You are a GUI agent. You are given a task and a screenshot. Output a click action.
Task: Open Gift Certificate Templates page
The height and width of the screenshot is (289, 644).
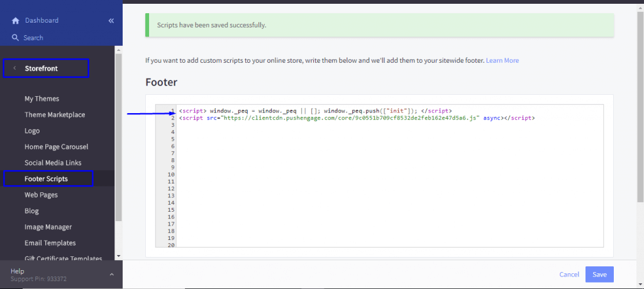coord(64,259)
